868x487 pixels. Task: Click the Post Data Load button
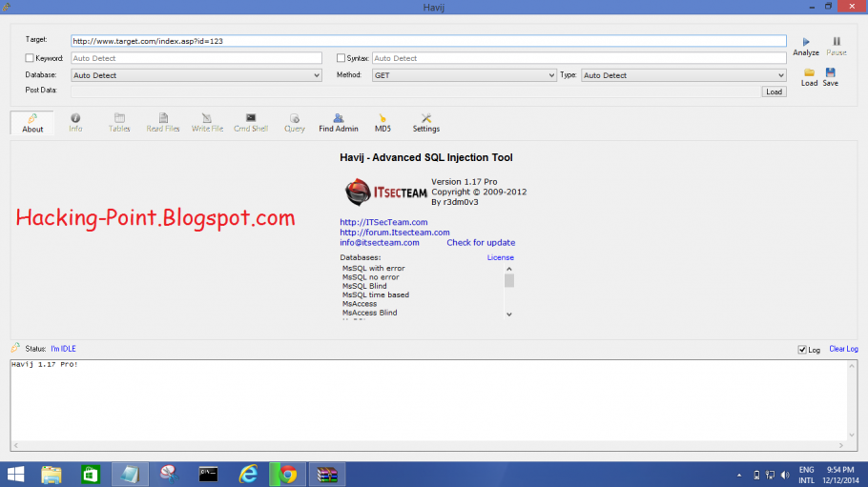[774, 91]
